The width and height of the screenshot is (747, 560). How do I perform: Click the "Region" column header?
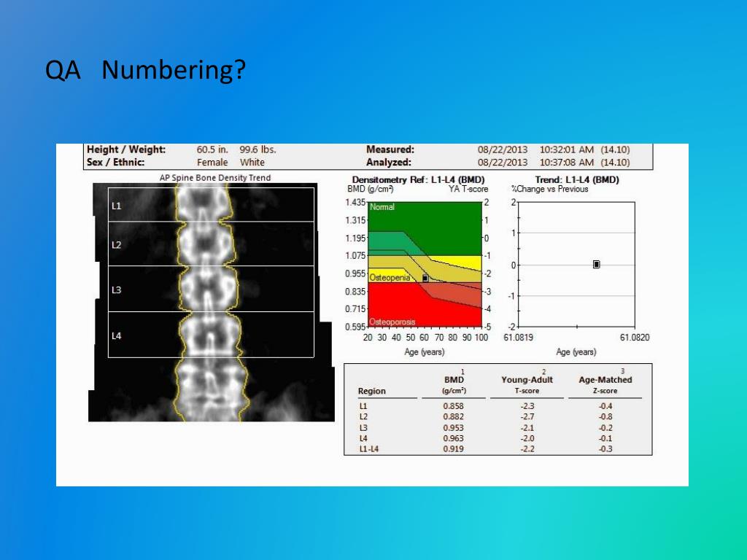[371, 391]
